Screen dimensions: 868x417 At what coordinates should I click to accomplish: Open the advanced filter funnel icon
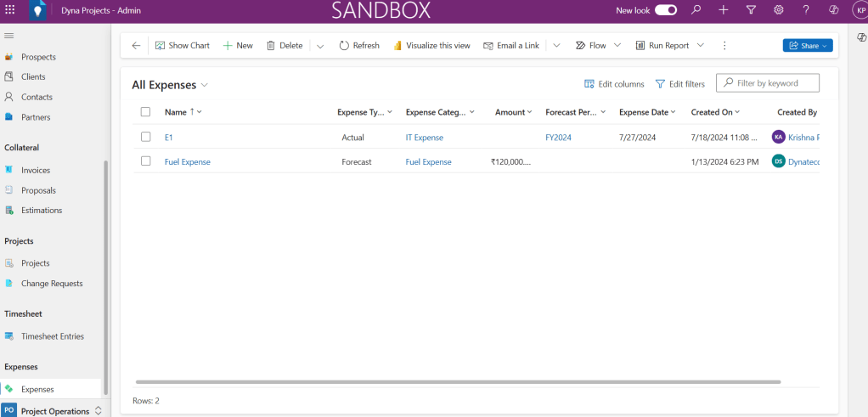coord(751,10)
